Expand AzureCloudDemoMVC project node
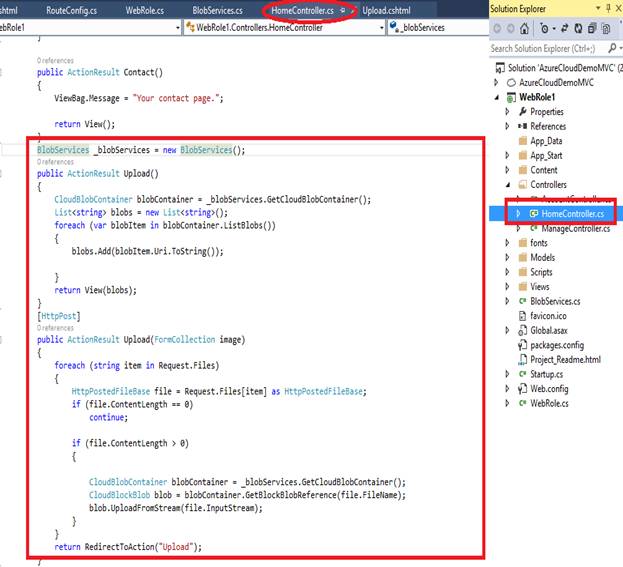The image size is (623, 567). (496, 83)
